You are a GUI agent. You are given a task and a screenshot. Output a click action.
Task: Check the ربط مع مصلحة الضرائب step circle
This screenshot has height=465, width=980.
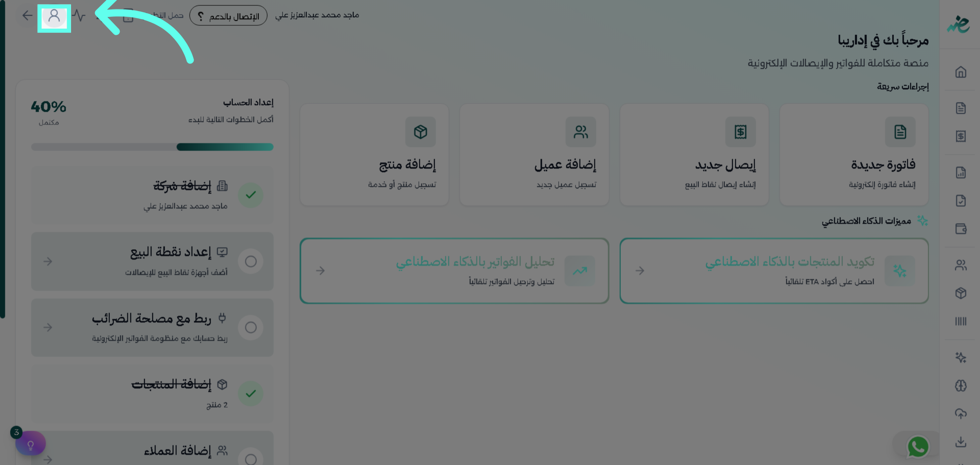pos(251,327)
